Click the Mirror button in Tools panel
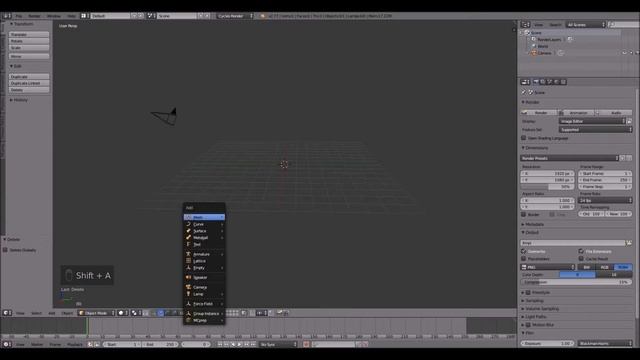Viewport: 640px width, 360px height. pos(29,56)
